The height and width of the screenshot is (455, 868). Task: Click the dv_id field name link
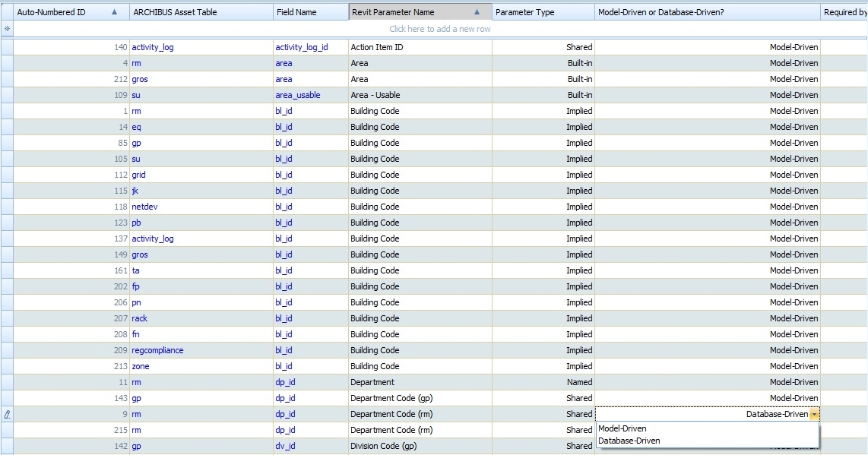(x=284, y=446)
